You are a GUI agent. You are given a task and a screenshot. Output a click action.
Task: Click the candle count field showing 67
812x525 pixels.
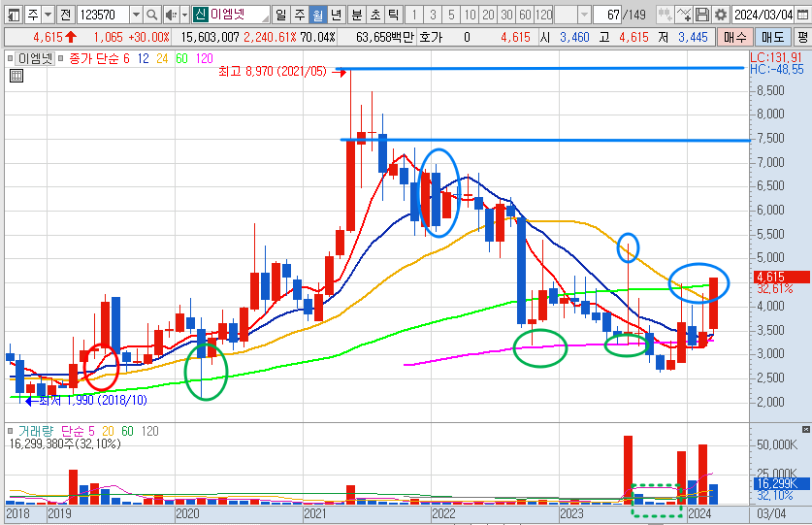tap(609, 15)
